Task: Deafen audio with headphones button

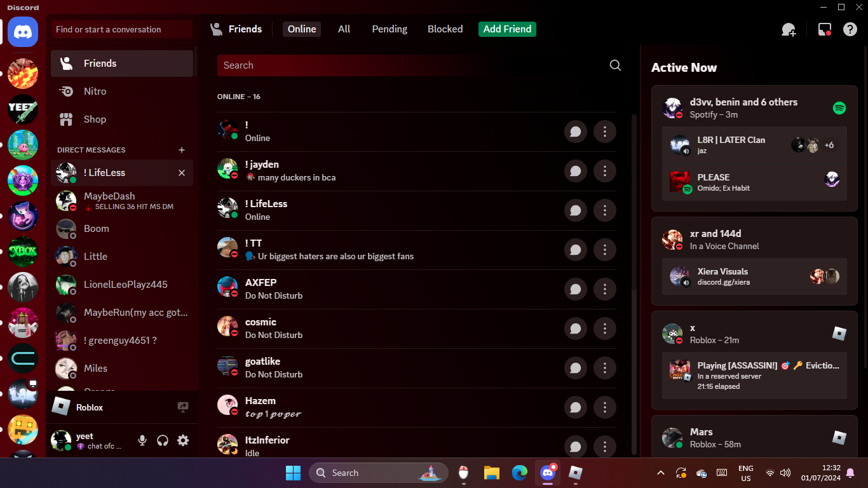Action: click(163, 440)
